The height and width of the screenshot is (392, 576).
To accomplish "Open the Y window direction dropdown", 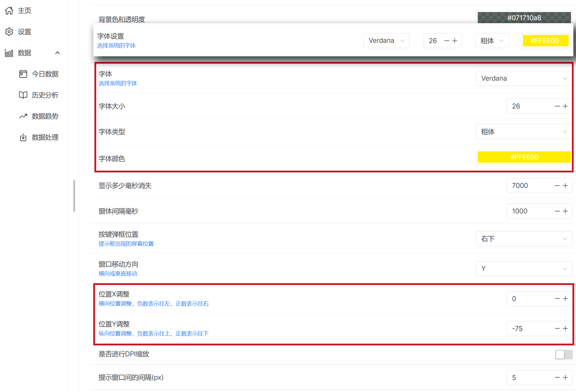I will point(524,269).
